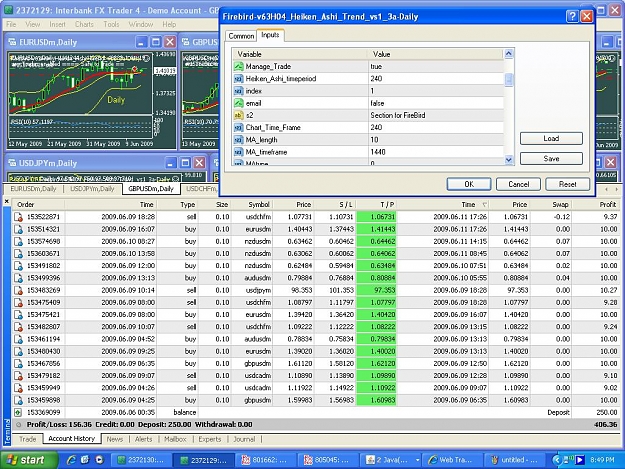Open the Mailbox terminal tab
The image size is (625, 469).
pos(175,439)
